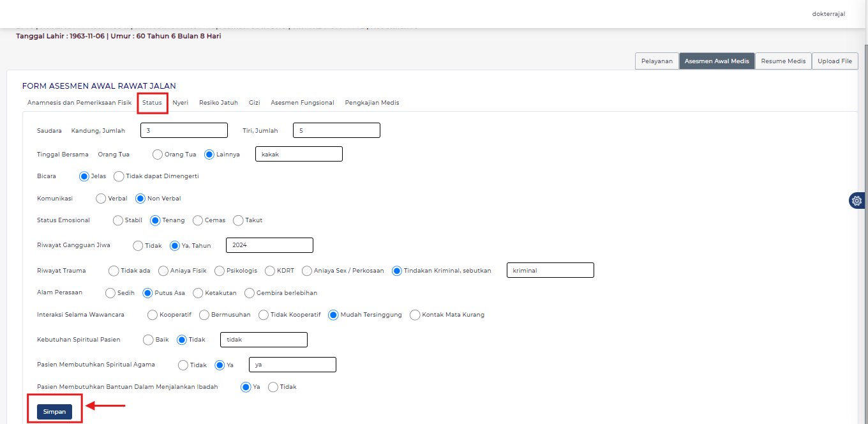Click the Simpan button

(54, 412)
